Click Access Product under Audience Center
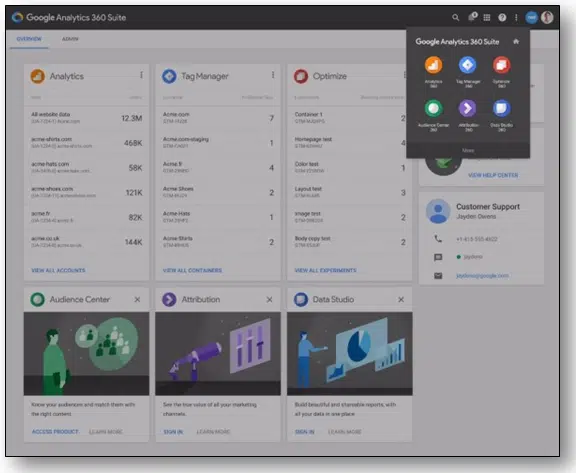Screen dimensions: 576x473 (x=55, y=432)
